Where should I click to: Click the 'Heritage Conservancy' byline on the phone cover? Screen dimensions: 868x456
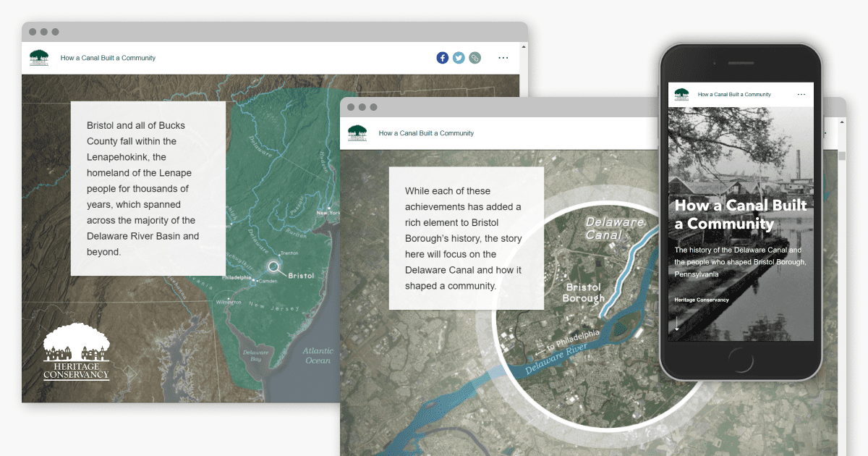click(x=701, y=299)
